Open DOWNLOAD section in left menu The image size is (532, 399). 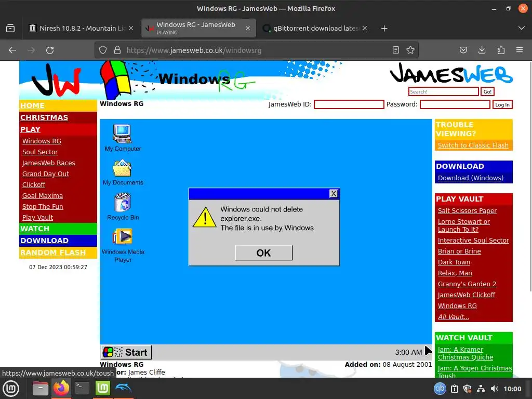tap(45, 241)
